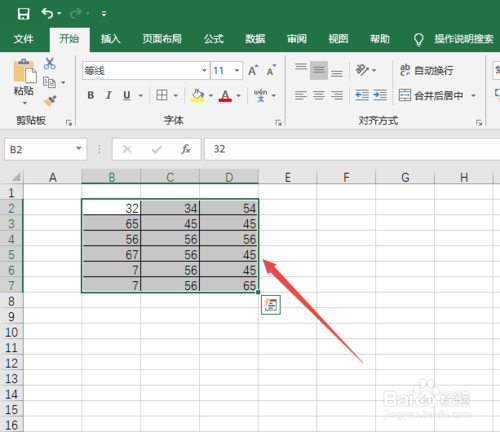Open the Quick Analysis icon below selection
The height and width of the screenshot is (432, 500).
click(x=271, y=305)
